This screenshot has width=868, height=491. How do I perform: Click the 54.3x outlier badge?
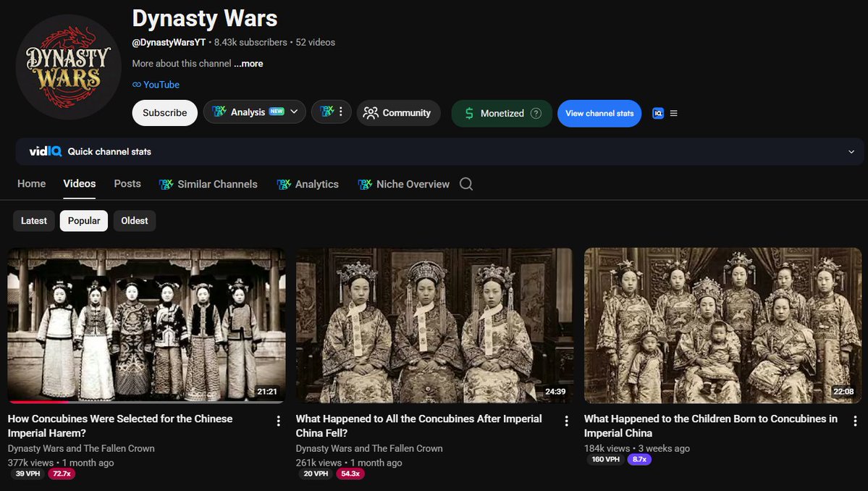[350, 474]
